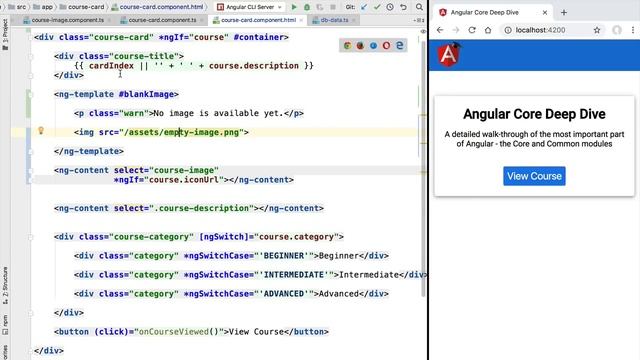
Task: Open preview in Safari browser icon
Action: 373,45
